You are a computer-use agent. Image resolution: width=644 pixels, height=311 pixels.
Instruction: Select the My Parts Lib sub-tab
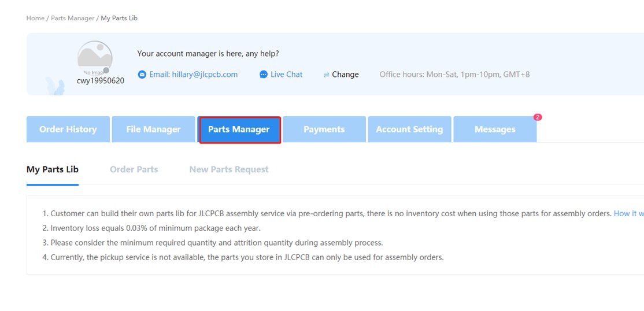pos(53,169)
